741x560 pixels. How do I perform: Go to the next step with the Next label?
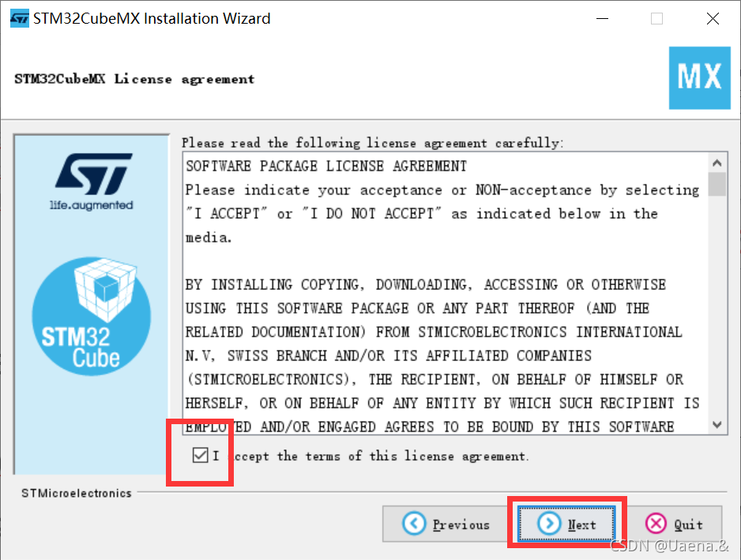pyautogui.click(x=581, y=524)
